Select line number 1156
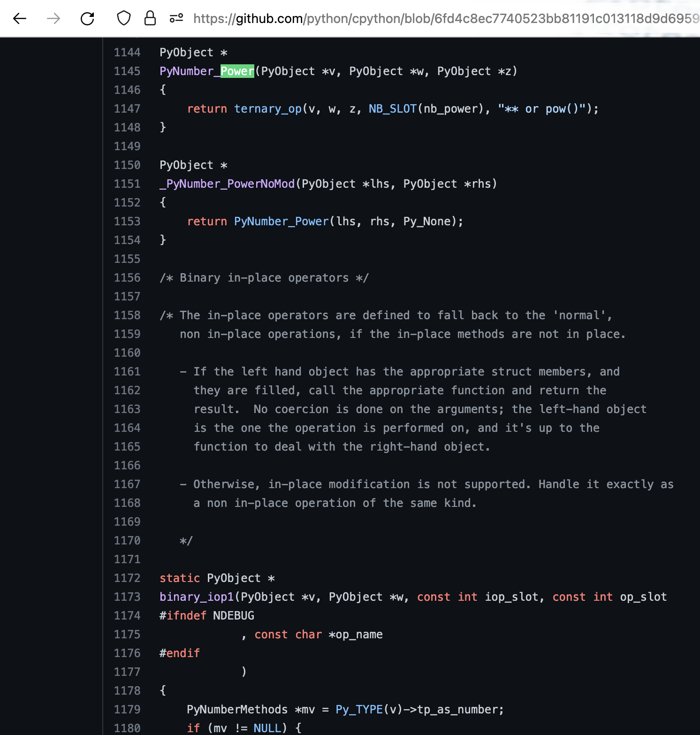Image resolution: width=700 pixels, height=735 pixels. click(127, 278)
